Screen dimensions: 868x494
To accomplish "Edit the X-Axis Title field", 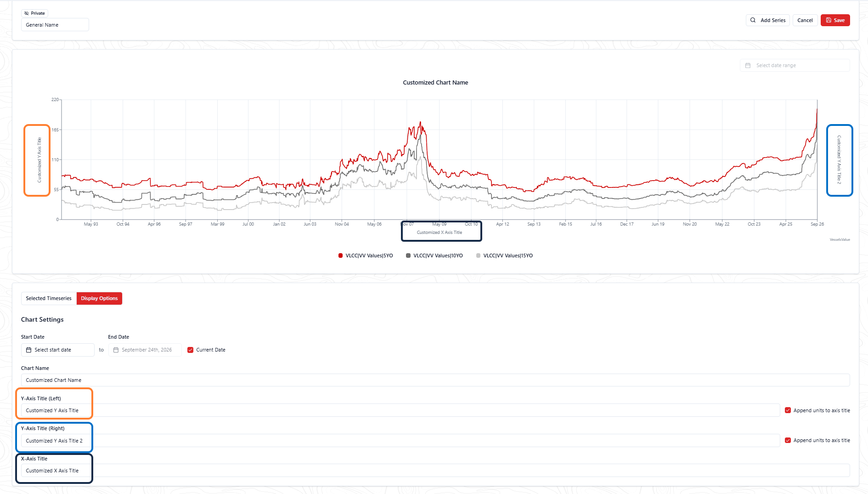I will [x=435, y=471].
